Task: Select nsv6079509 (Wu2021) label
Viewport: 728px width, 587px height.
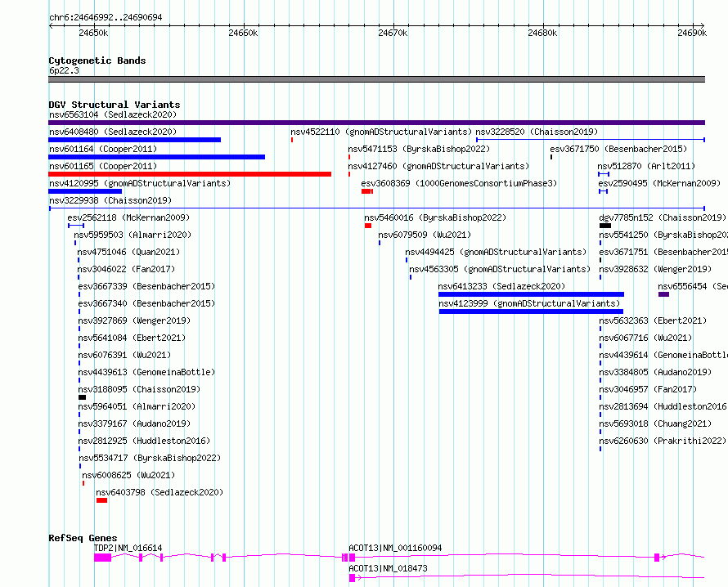Action: click(425, 235)
